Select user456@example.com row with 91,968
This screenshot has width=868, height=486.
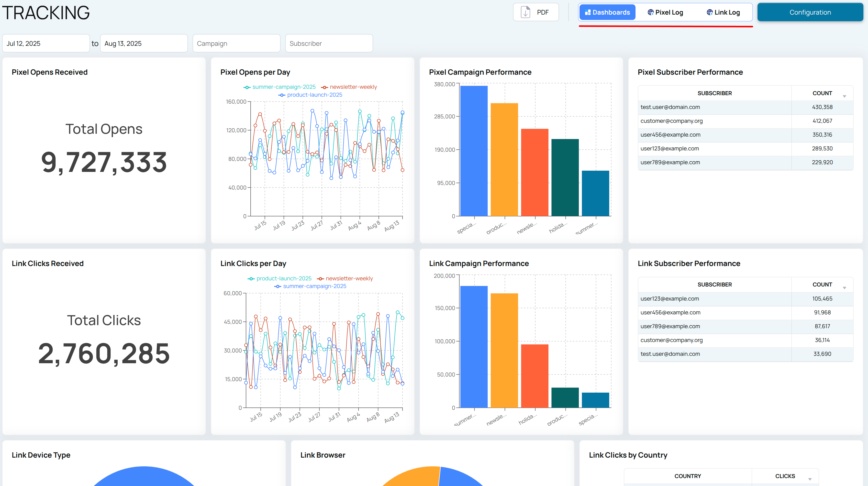pos(745,312)
